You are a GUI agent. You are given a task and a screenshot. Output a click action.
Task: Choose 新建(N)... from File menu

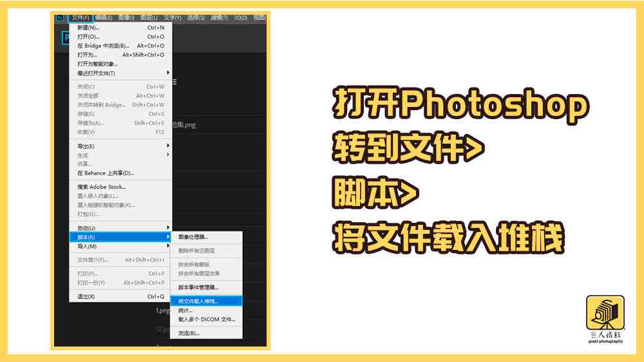coord(121,28)
